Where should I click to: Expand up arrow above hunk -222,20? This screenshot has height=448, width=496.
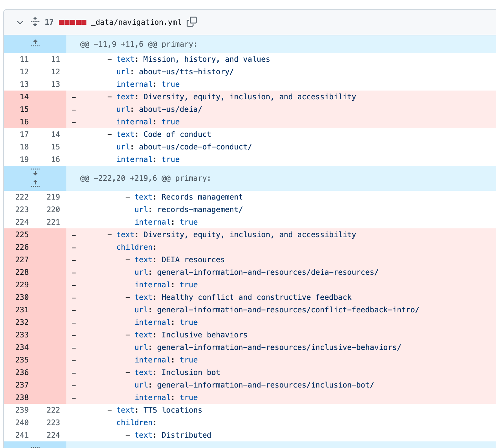point(35,184)
